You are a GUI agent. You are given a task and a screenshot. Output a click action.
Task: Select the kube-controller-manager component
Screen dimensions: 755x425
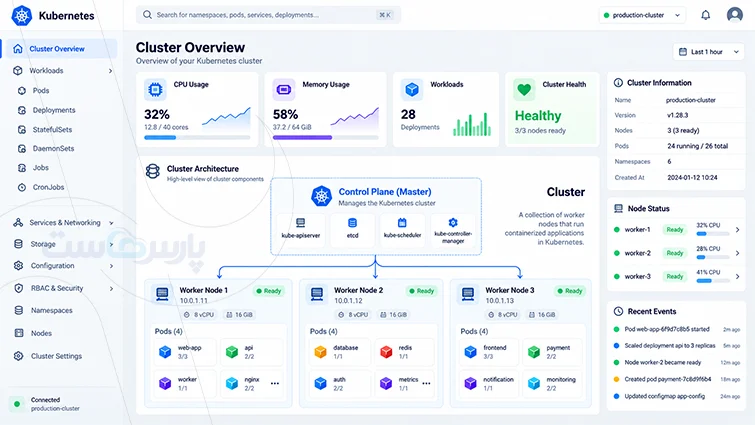click(453, 230)
